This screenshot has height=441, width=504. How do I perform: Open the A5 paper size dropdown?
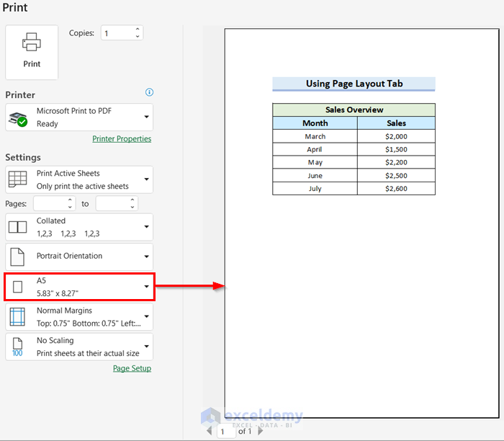tap(79, 287)
